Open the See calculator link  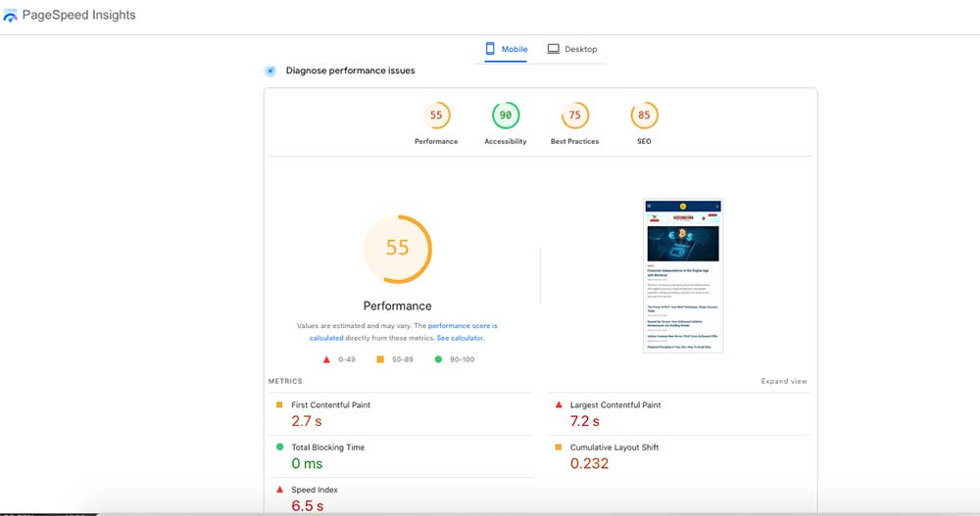(460, 338)
